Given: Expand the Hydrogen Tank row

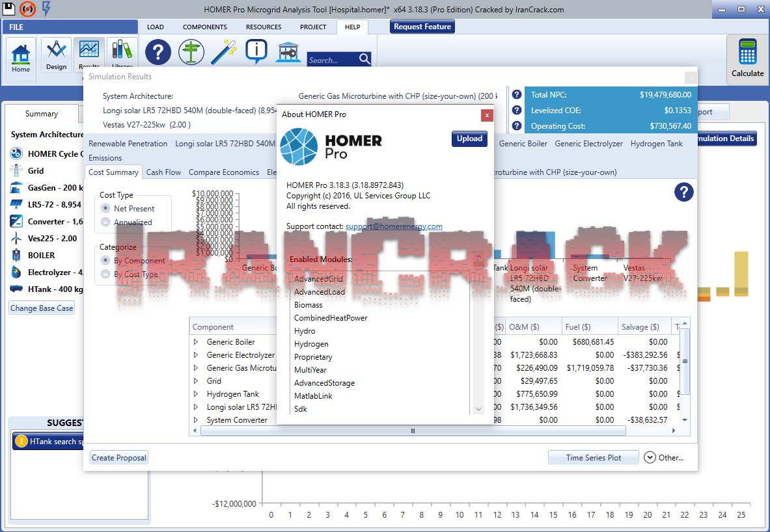Looking at the screenshot, I should (x=196, y=394).
